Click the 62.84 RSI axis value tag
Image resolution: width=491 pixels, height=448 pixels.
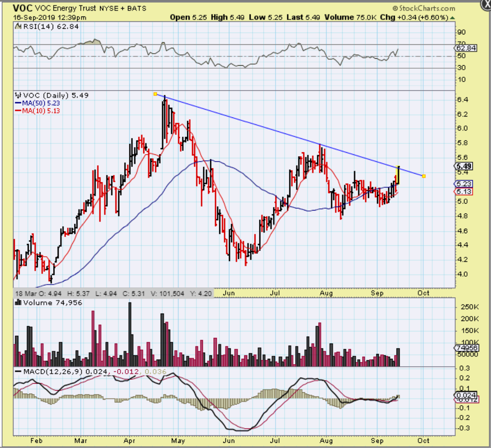[466, 48]
